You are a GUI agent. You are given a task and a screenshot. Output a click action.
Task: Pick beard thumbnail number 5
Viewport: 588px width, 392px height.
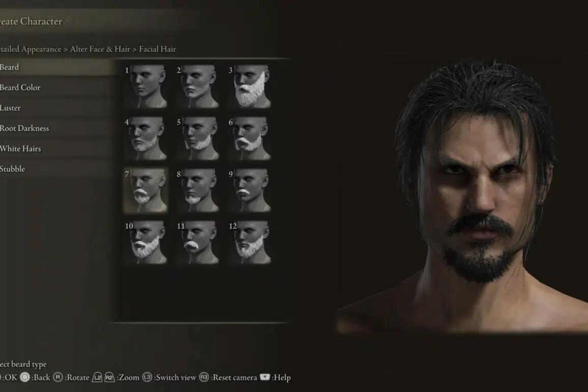click(x=198, y=138)
